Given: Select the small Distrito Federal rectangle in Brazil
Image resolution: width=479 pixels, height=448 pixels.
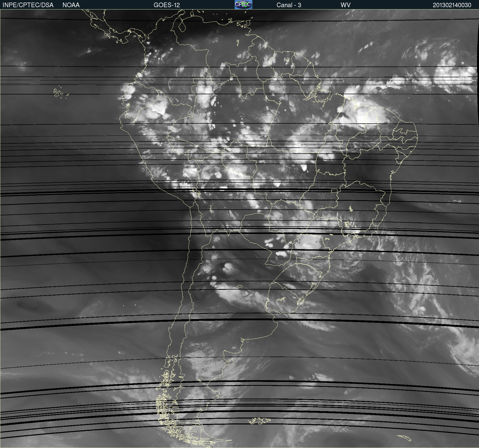Looking at the screenshot, I should pos(334,191).
